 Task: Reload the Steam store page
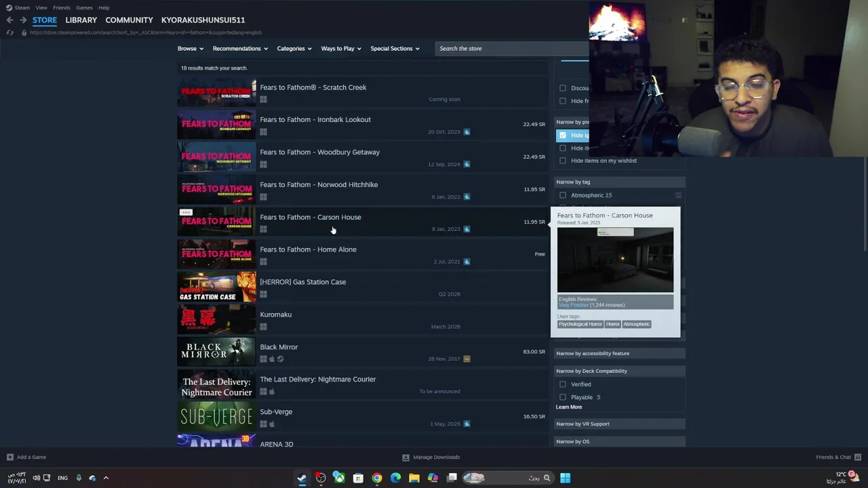9,33
